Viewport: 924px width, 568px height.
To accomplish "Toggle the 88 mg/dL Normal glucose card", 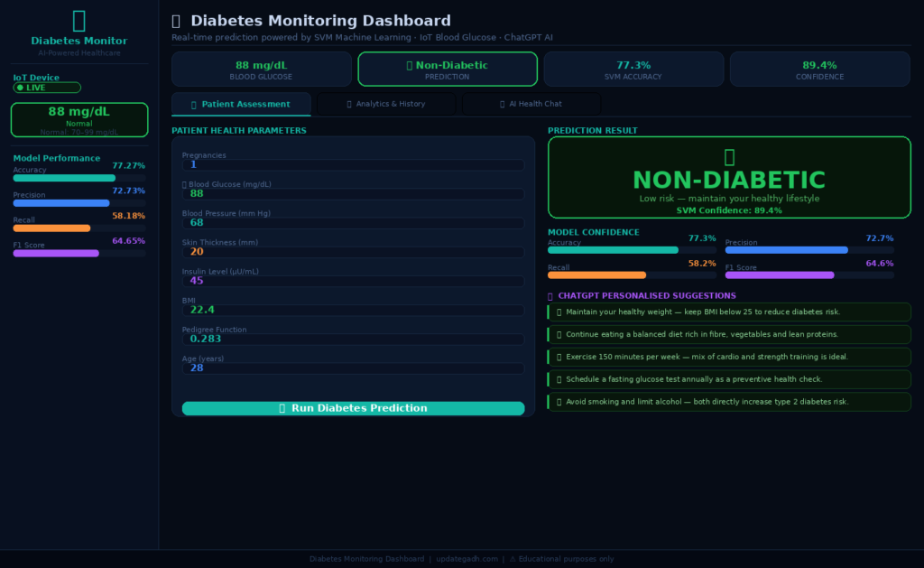I will click(79, 119).
